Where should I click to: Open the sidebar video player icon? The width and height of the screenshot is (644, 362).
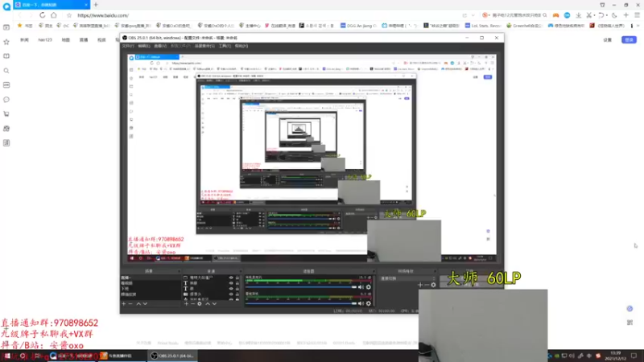coord(6,27)
